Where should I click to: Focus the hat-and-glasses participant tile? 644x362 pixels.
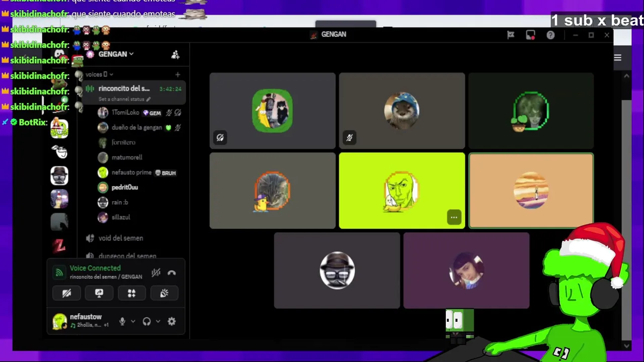tap(337, 270)
